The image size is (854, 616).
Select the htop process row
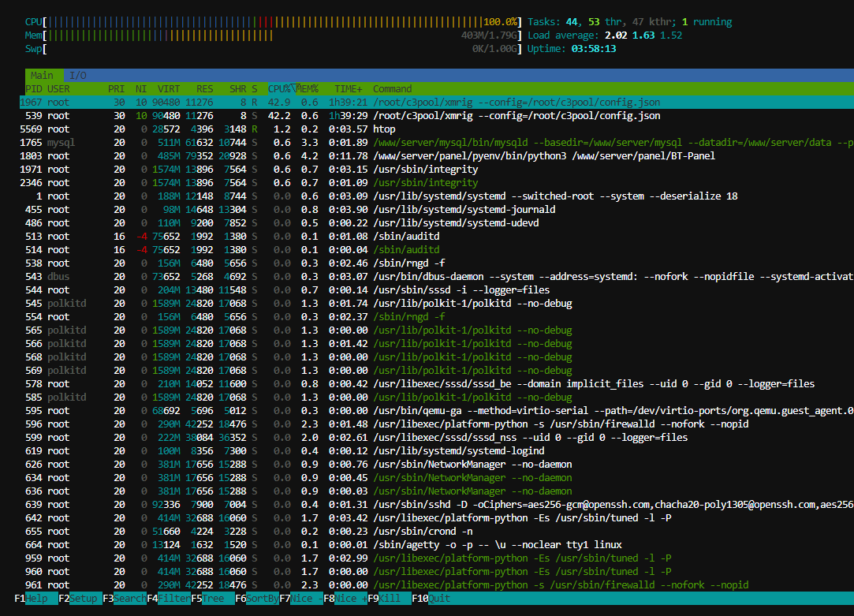coord(437,129)
